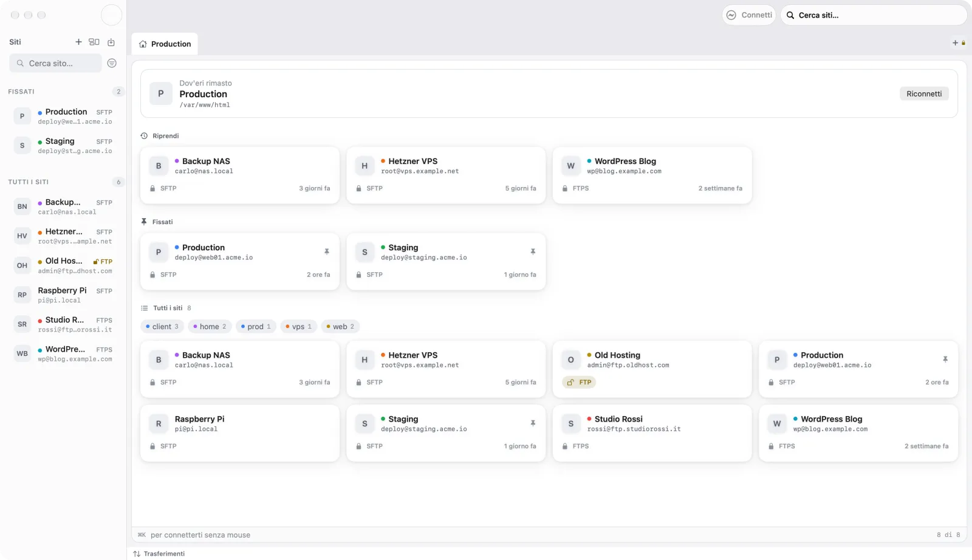Open the Studio Rossi site card
Image resolution: width=972 pixels, height=560 pixels.
pyautogui.click(x=652, y=433)
